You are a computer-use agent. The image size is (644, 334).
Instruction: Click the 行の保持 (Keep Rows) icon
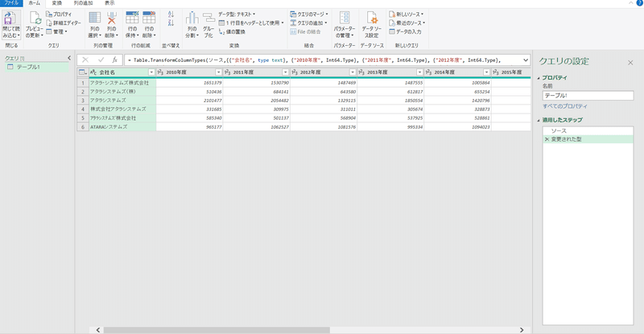point(132,18)
